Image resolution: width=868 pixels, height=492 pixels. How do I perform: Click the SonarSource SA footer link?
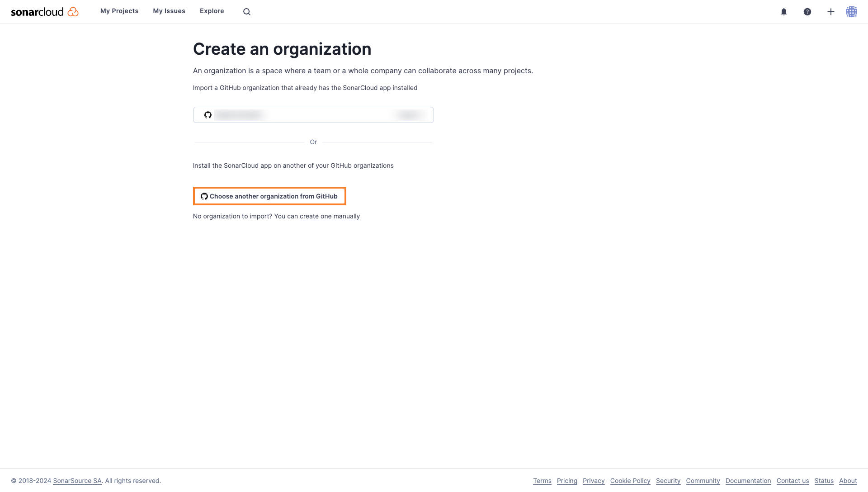click(77, 481)
